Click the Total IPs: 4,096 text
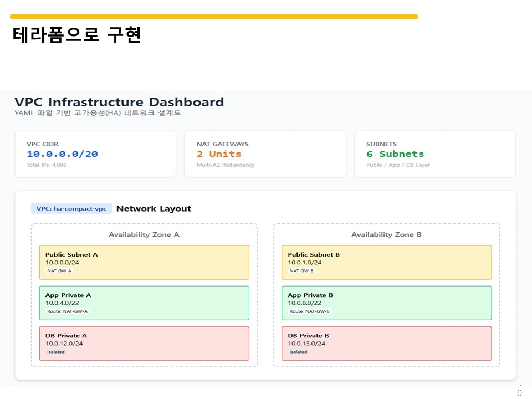This screenshot has width=532, height=399. [47, 165]
